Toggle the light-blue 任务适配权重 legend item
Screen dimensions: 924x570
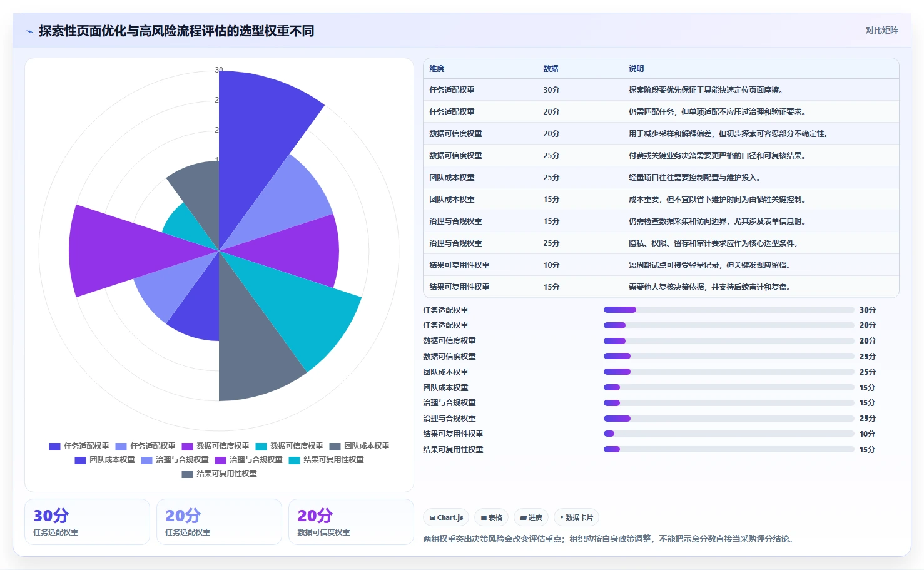tap(145, 446)
